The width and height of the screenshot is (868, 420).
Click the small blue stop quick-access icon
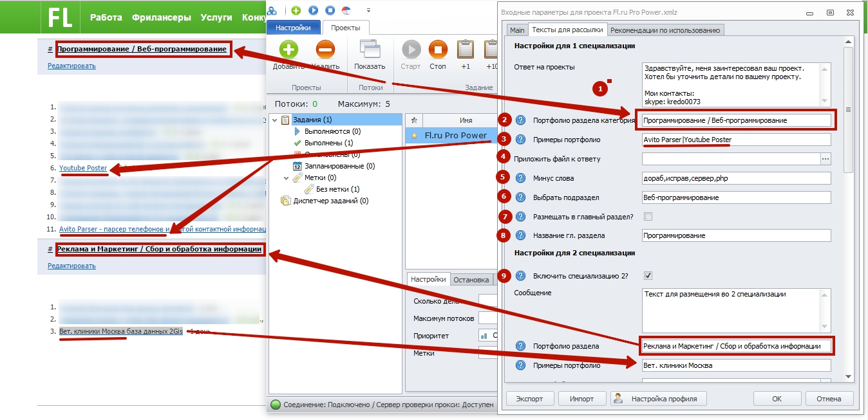[x=330, y=10]
